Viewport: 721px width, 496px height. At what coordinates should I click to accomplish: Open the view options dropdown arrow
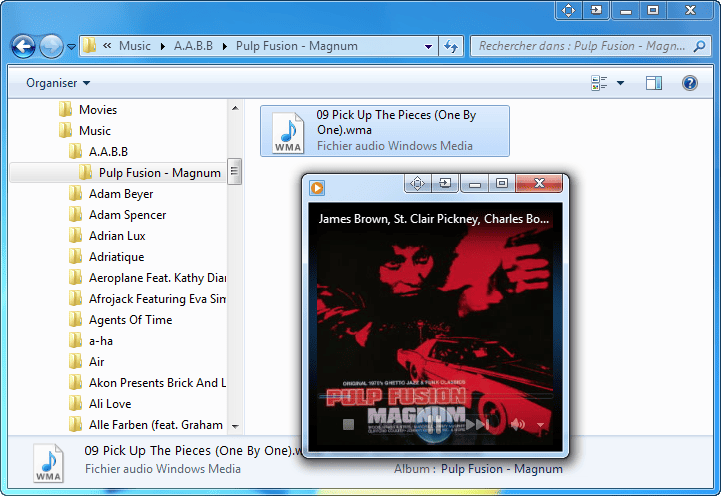pos(620,83)
